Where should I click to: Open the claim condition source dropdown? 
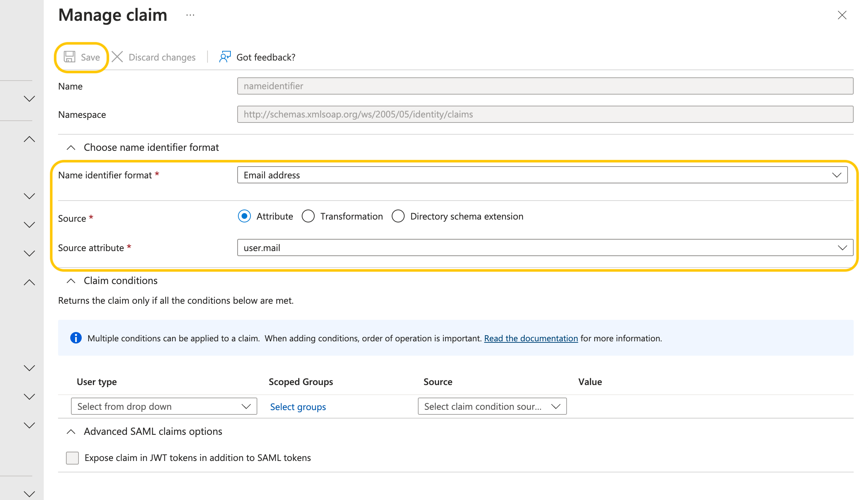click(x=492, y=407)
